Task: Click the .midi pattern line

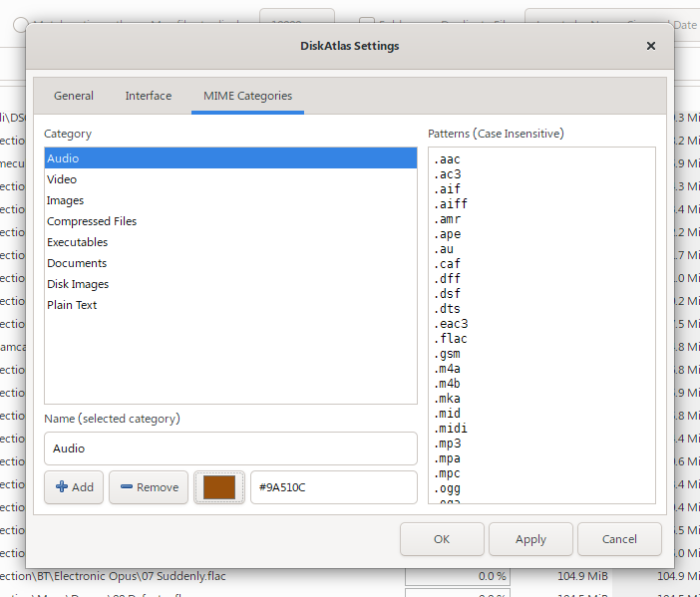Action: point(451,429)
